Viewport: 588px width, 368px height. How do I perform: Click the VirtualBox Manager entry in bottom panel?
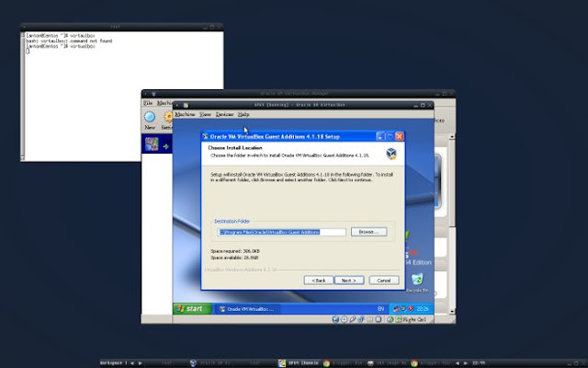coord(212,363)
